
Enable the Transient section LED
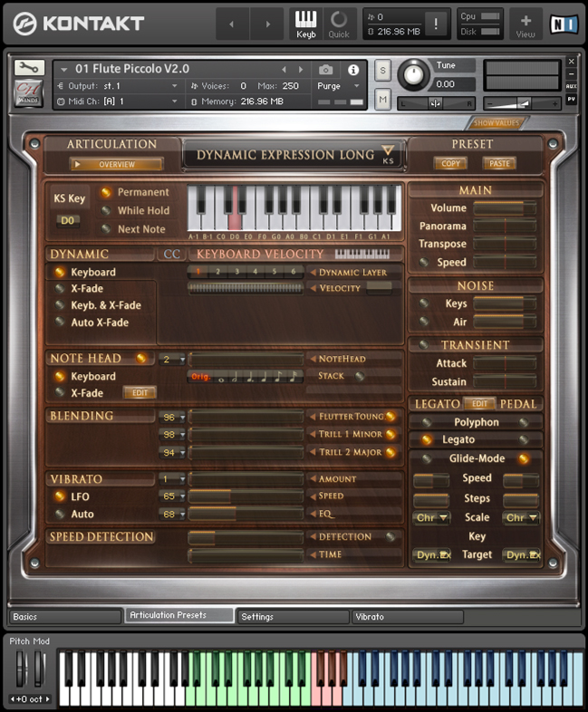pyautogui.click(x=424, y=344)
